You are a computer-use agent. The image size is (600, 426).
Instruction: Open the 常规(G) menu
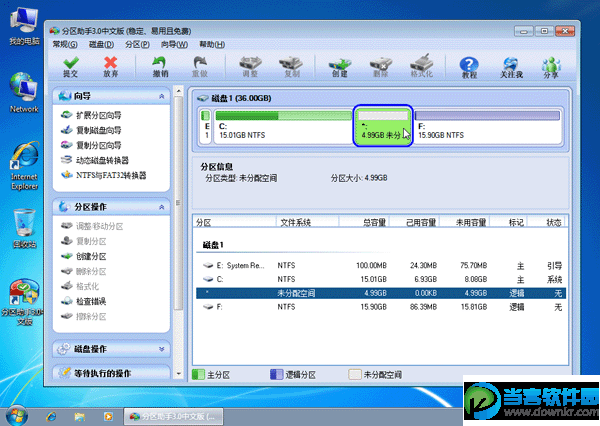click(65, 44)
